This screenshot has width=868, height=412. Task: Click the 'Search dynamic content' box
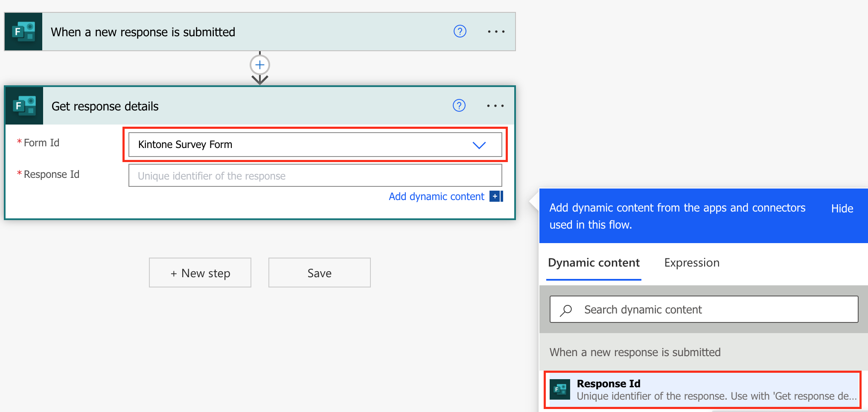(704, 310)
